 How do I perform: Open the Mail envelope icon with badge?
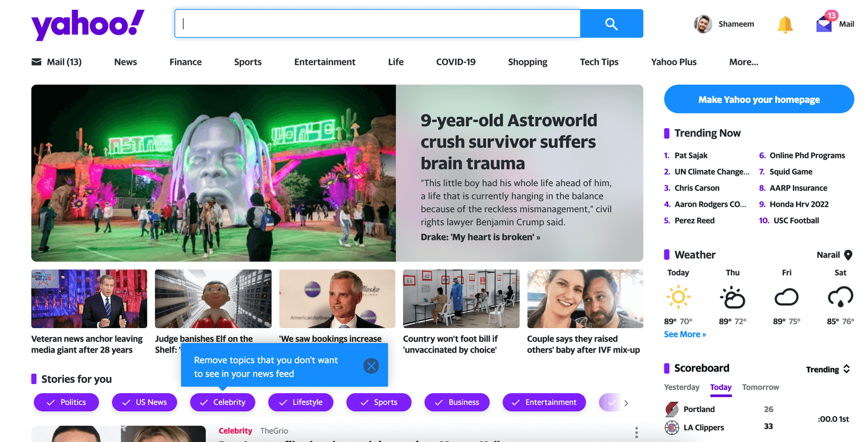[x=824, y=24]
